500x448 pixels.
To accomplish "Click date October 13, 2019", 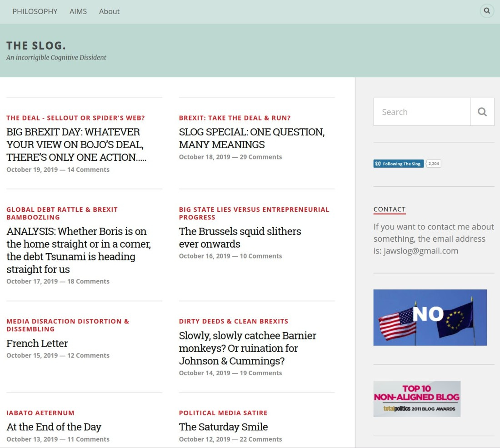I will pyautogui.click(x=32, y=439).
